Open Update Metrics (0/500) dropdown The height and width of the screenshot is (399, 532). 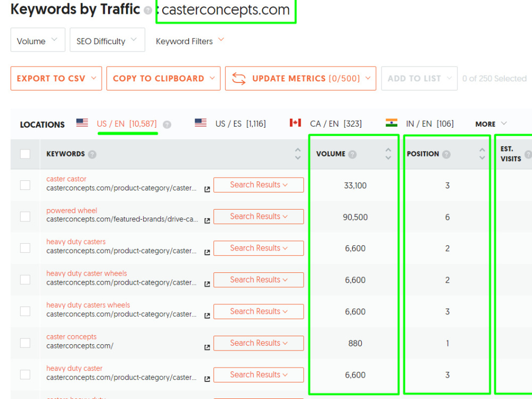[301, 78]
